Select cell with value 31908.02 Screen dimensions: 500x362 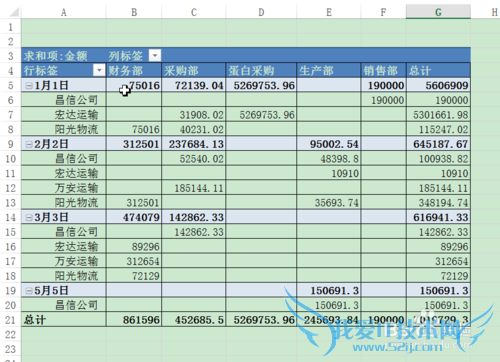pos(194,115)
